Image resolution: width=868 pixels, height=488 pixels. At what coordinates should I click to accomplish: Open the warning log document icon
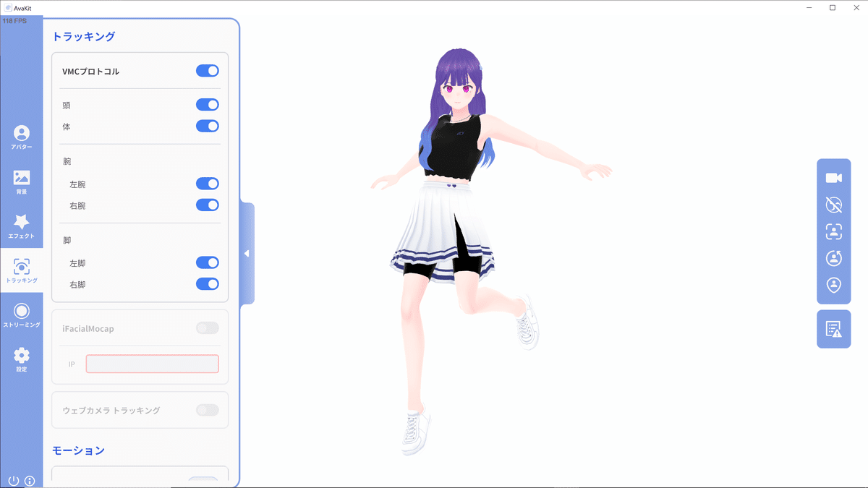(x=833, y=329)
